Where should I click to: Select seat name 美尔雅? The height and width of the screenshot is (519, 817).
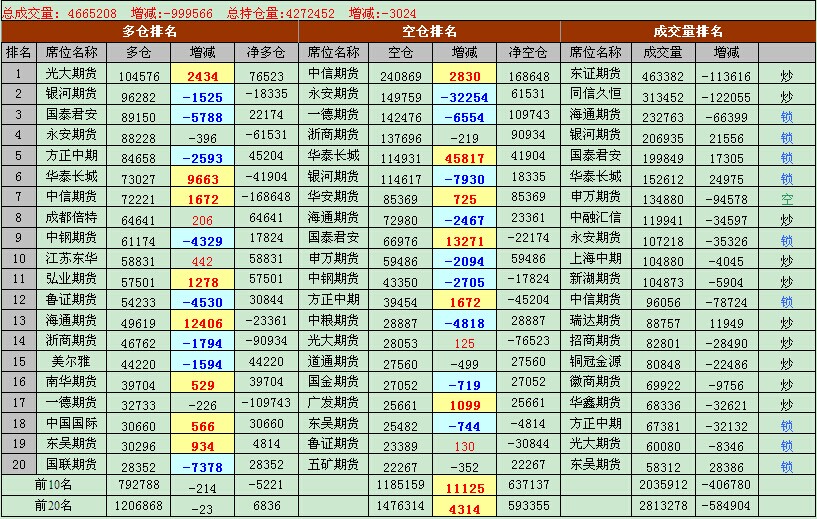tap(71, 361)
